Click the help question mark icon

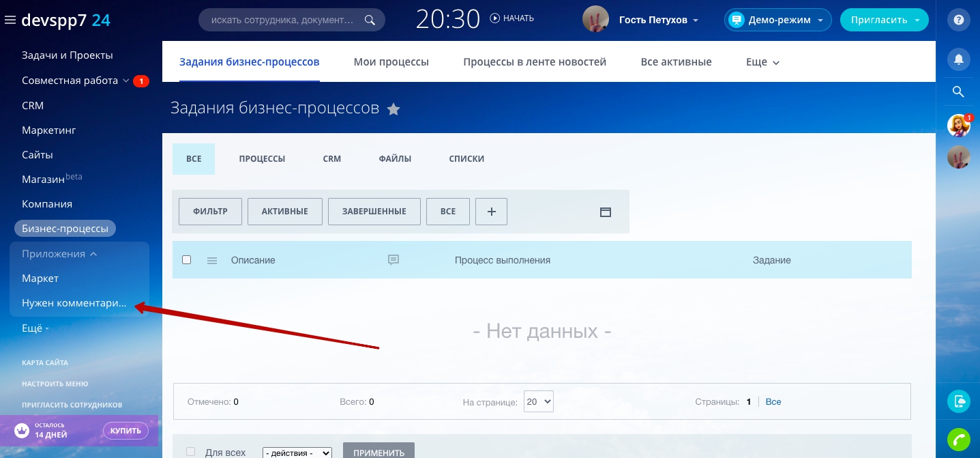click(x=959, y=20)
